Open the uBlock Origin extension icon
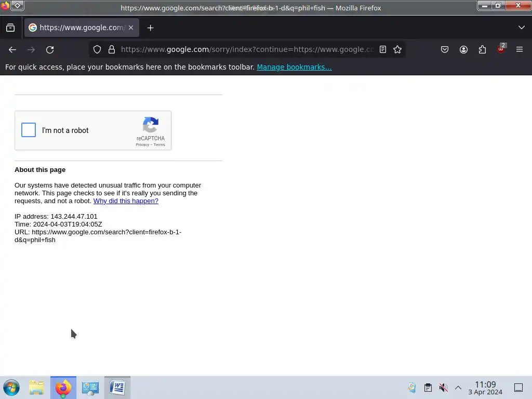Screen dimensions: 532x399 tap(501, 49)
